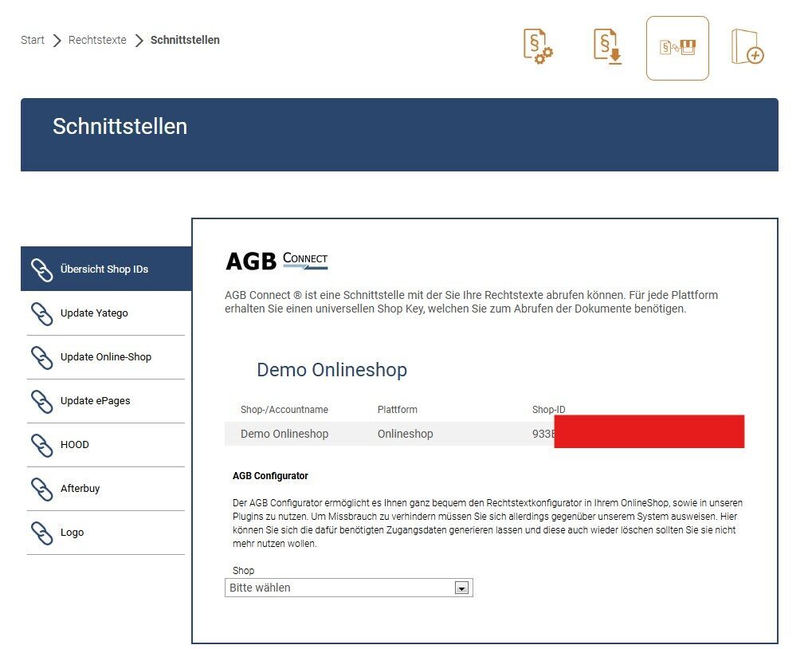Select the Schnittstellen shop interface icon
The image size is (812, 649).
pos(677,48)
